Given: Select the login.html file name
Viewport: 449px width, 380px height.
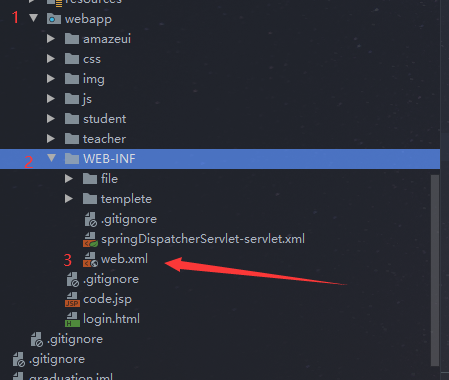Looking at the screenshot, I should click(x=111, y=319).
